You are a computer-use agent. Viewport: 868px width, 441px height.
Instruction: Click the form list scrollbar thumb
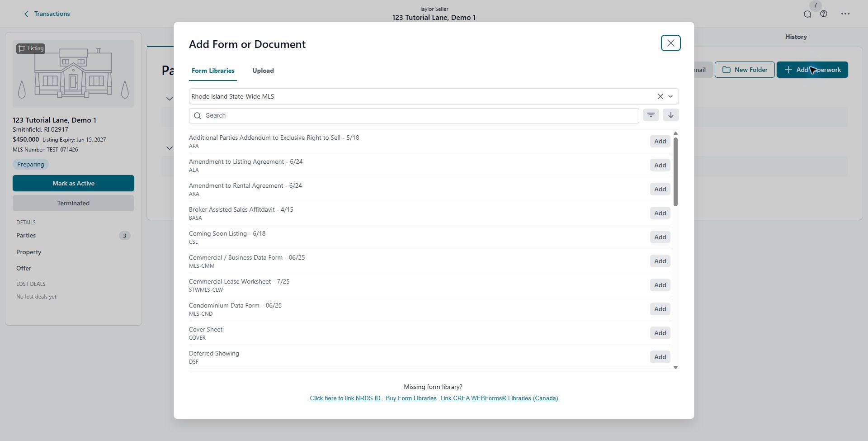point(675,171)
